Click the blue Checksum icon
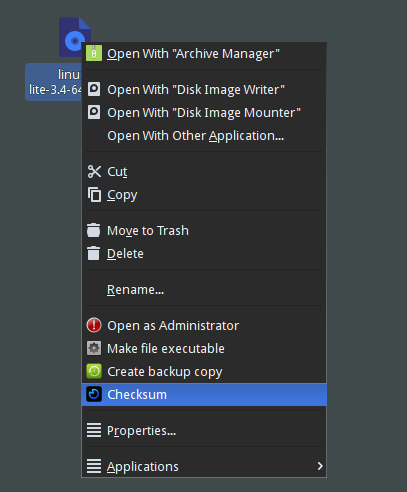Screen dimensions: 407x492 tap(94, 394)
